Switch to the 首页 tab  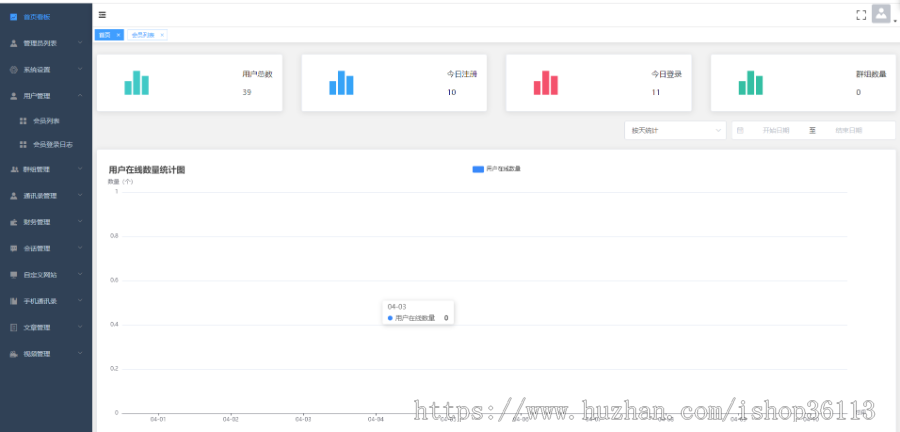point(104,35)
